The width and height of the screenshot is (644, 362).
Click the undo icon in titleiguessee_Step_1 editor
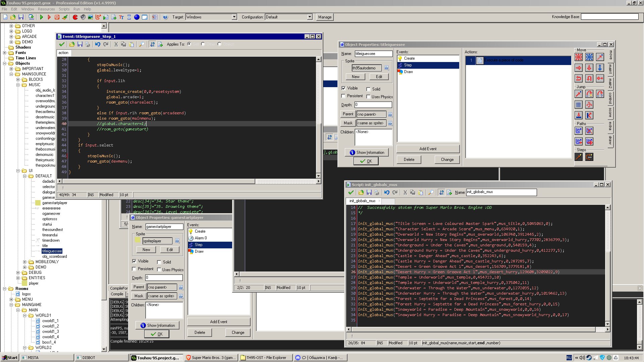[98, 44]
